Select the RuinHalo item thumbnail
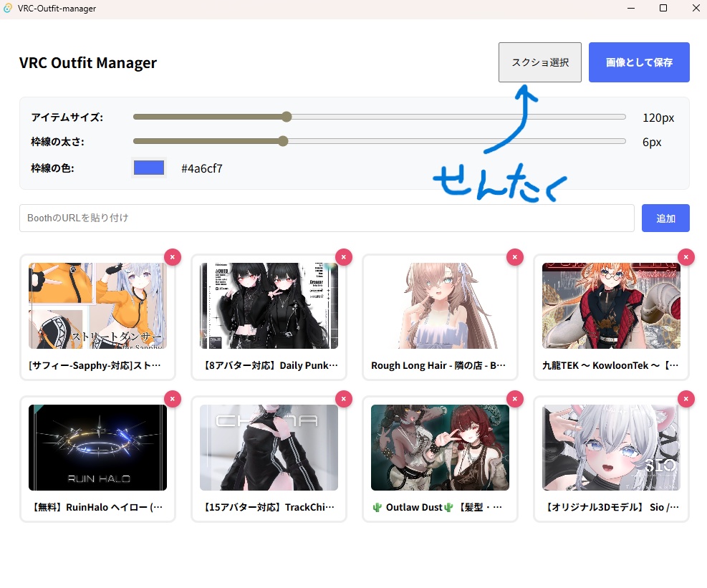The image size is (707, 588). coord(97,447)
